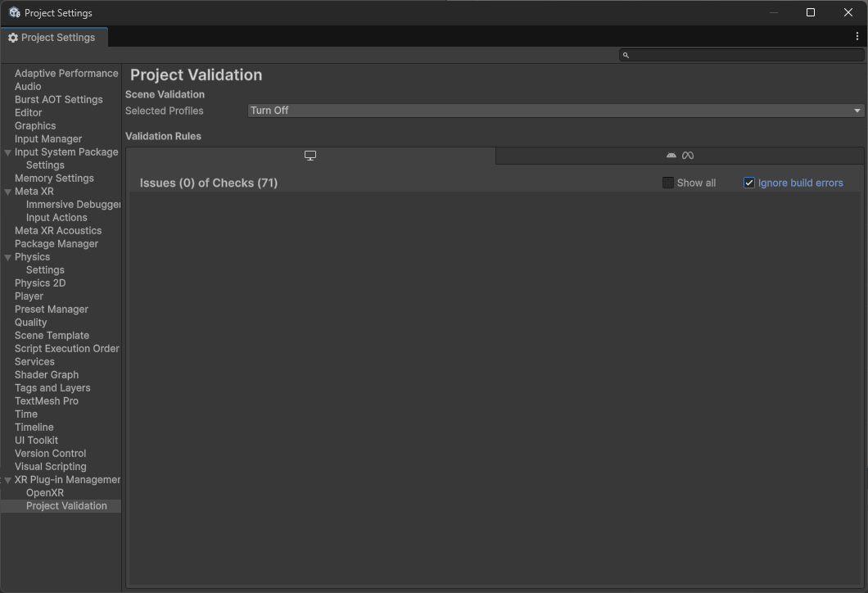This screenshot has height=593, width=868.
Task: Open UI Toolkit settings
Action: (x=36, y=440)
